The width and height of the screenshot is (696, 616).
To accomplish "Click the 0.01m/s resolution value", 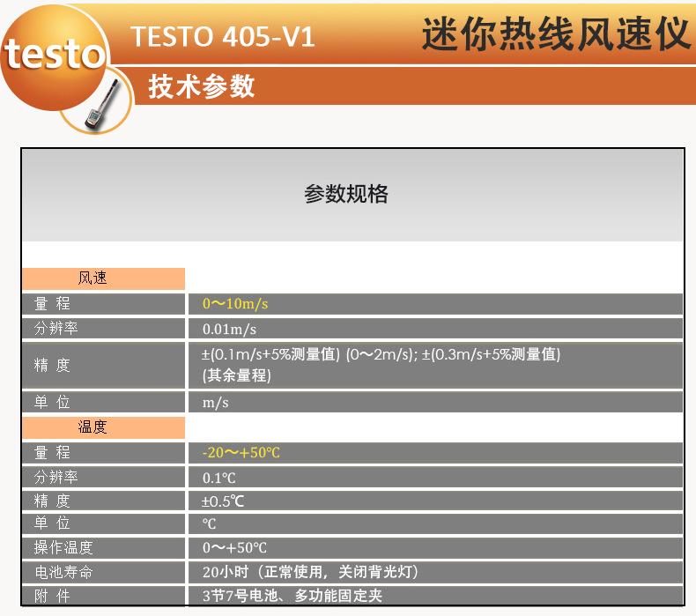I will (229, 329).
